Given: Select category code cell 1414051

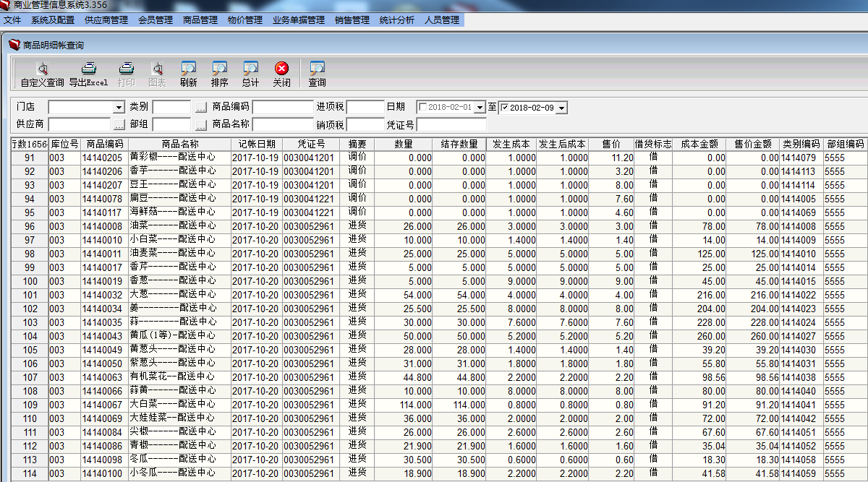Looking at the screenshot, I should [801, 432].
